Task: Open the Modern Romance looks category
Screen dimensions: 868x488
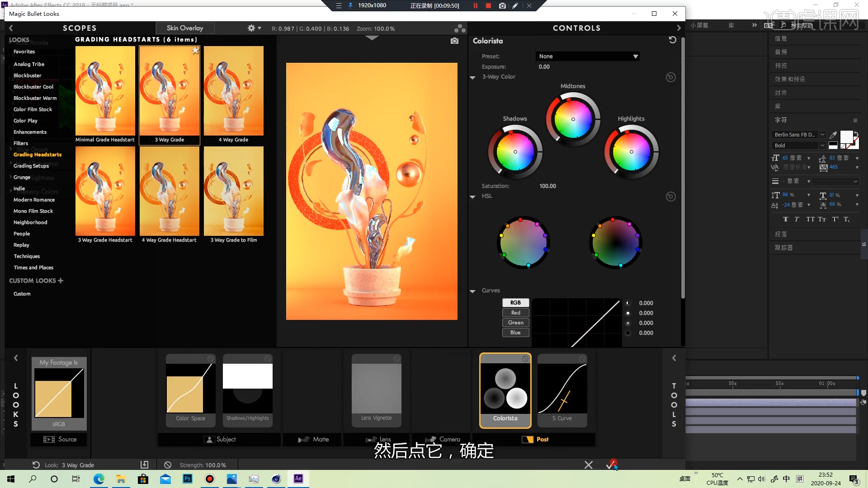Action: (34, 200)
